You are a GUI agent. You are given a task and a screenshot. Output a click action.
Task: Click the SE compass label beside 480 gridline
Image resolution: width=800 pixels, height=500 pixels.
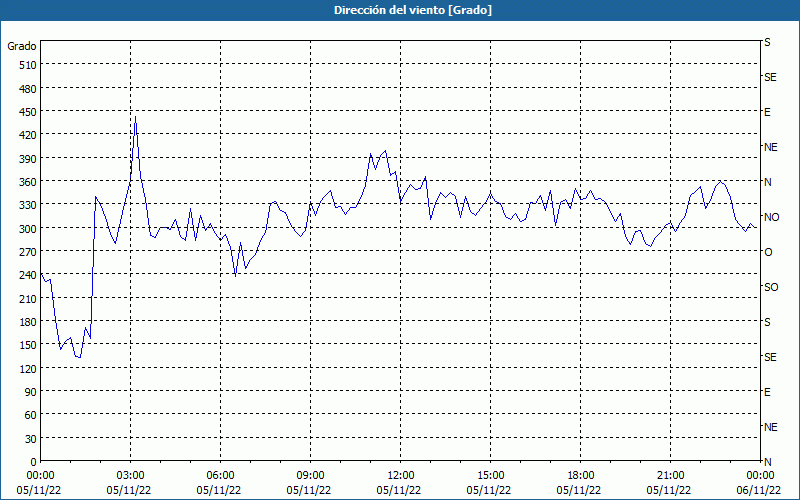point(770,77)
